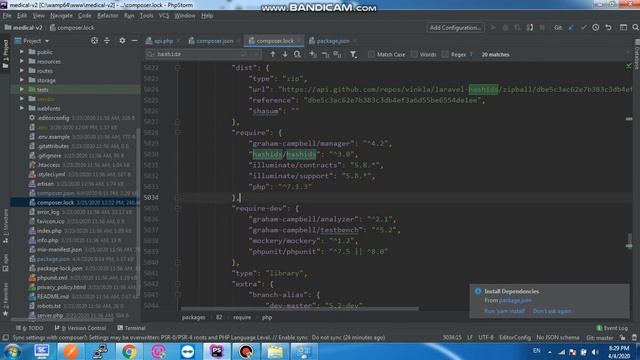This screenshot has height=360, width=640.
Task: Open Chrome from the Windows taskbar
Action: pos(129,351)
